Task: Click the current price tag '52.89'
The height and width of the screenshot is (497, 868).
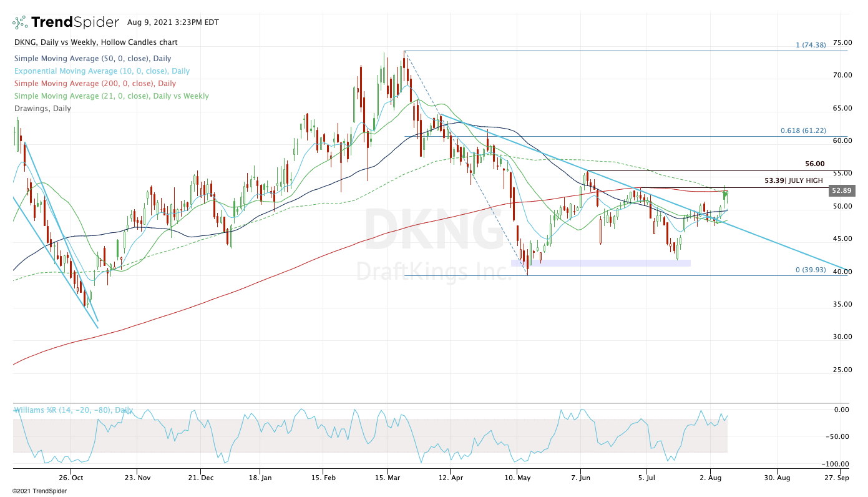Action: point(841,190)
